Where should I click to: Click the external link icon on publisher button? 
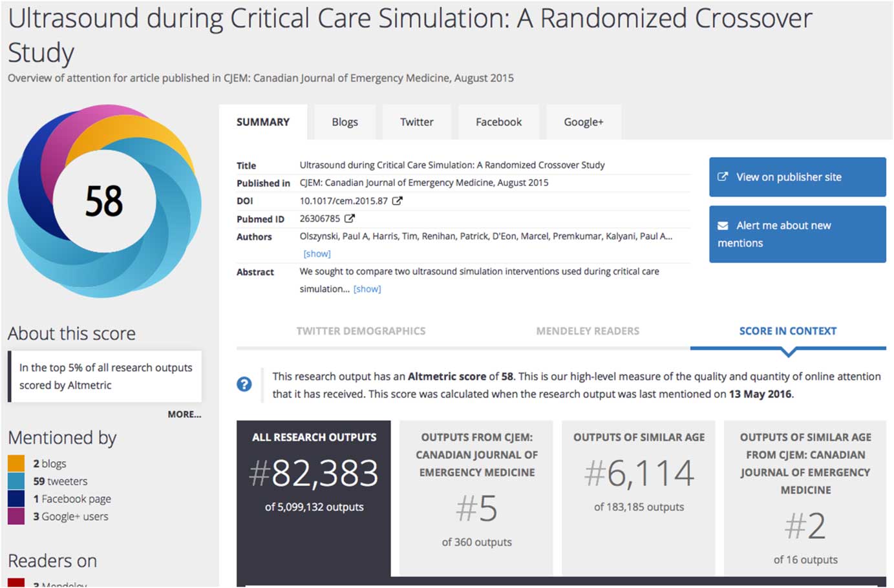coord(723,176)
